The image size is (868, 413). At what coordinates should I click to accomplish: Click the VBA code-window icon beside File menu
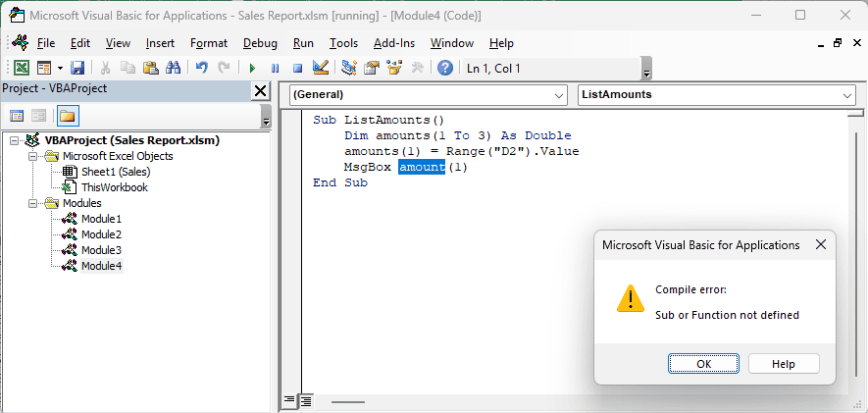(x=20, y=42)
